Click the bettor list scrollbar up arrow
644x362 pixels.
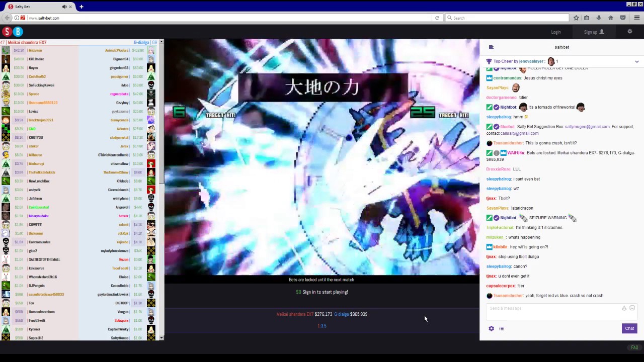(162, 42)
